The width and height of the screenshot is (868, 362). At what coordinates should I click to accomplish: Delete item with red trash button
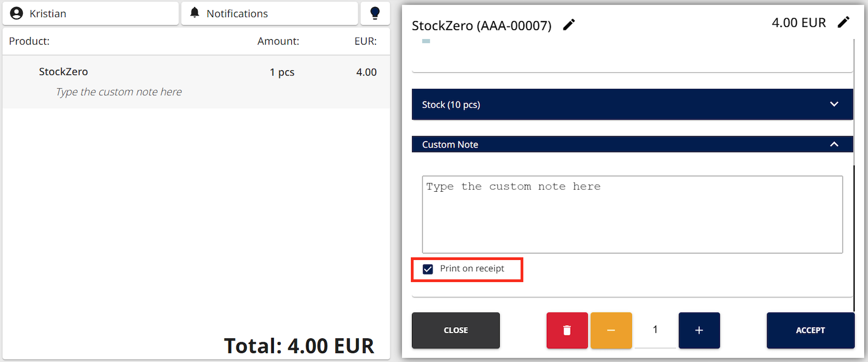(x=567, y=330)
